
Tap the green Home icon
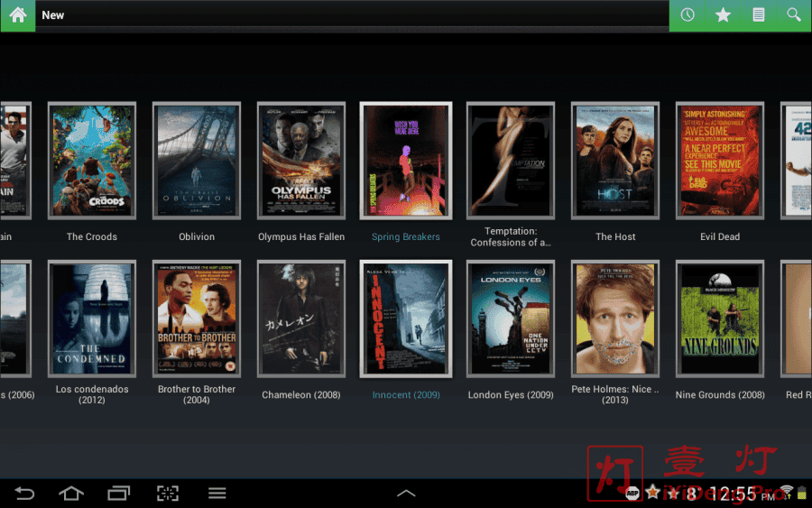click(17, 15)
